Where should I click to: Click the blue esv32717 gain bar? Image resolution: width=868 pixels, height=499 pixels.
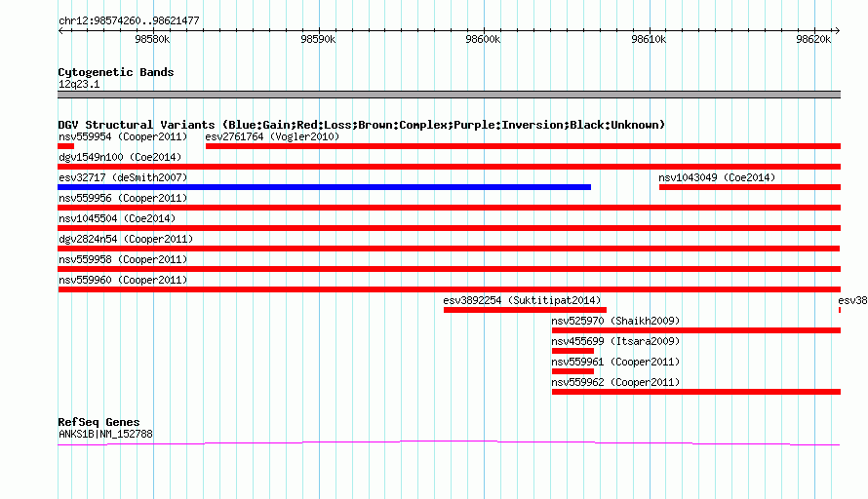tap(325, 187)
